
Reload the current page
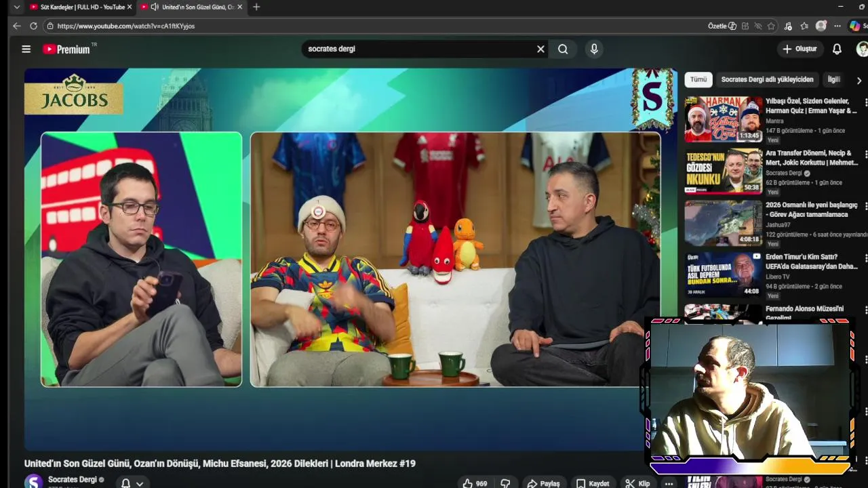click(33, 26)
